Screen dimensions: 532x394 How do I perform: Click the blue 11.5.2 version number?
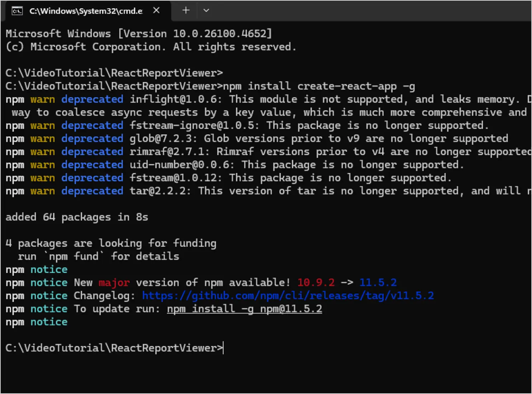(378, 282)
